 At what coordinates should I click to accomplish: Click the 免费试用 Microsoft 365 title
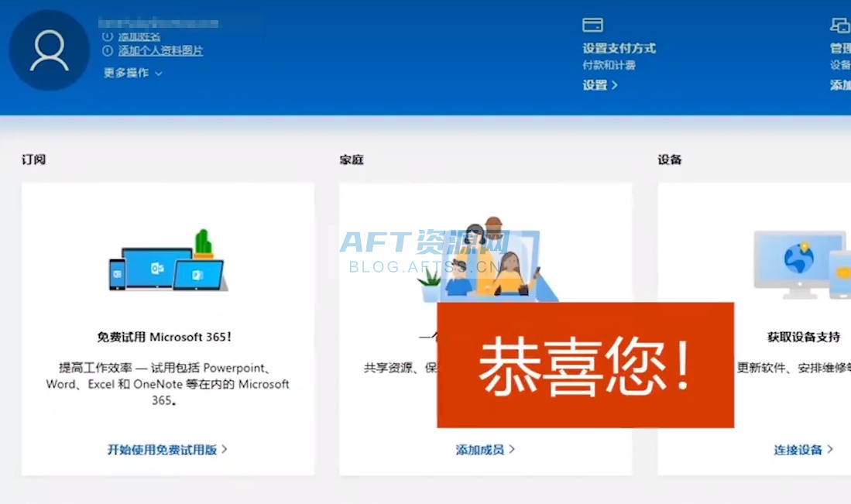tap(164, 337)
